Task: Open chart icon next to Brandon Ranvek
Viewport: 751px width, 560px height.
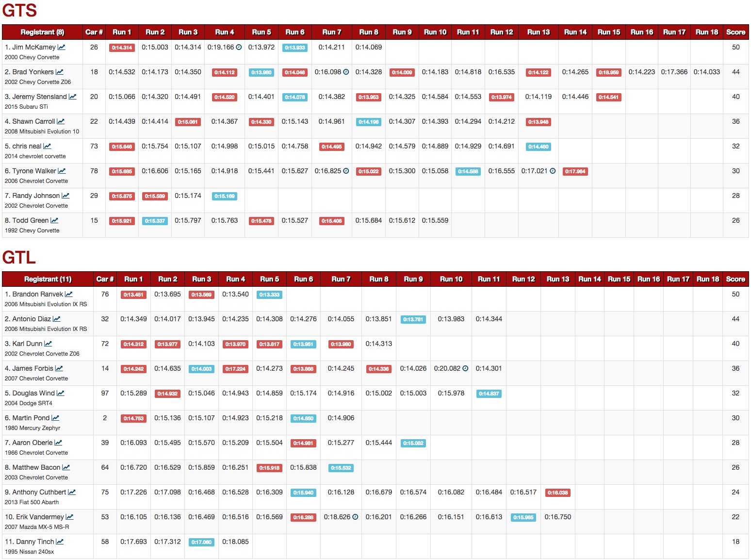Action: click(69, 295)
